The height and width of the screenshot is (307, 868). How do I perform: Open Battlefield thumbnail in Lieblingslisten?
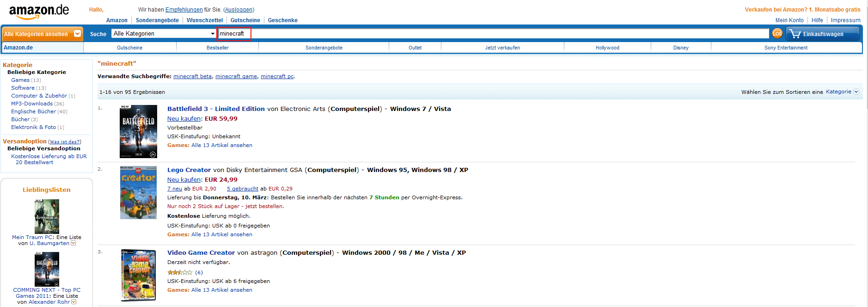47,269
